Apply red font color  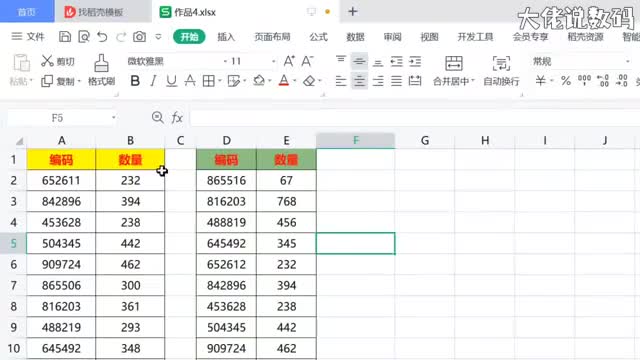tap(284, 80)
